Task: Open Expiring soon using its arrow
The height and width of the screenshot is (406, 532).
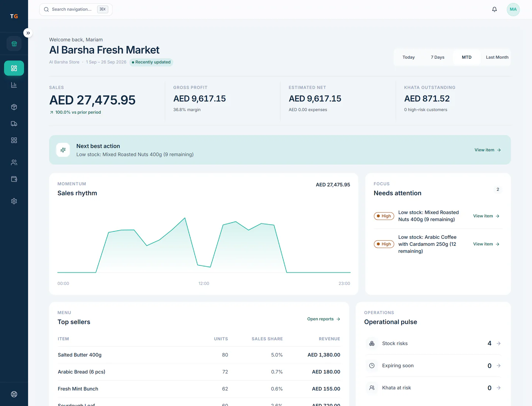Action: (498, 365)
